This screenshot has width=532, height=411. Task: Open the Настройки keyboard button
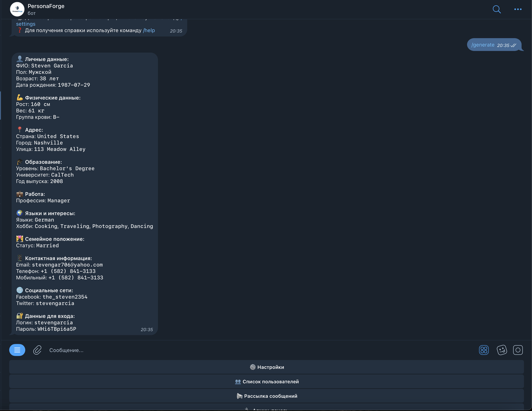(266, 367)
